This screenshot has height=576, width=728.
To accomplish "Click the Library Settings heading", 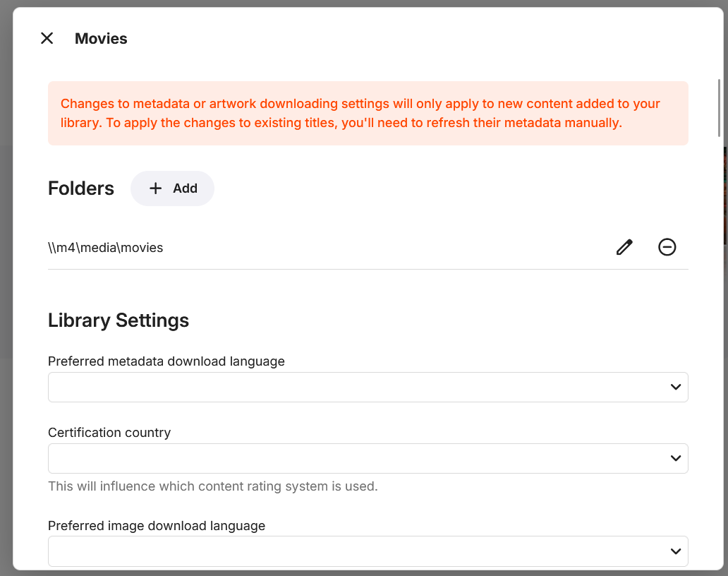I will click(119, 320).
